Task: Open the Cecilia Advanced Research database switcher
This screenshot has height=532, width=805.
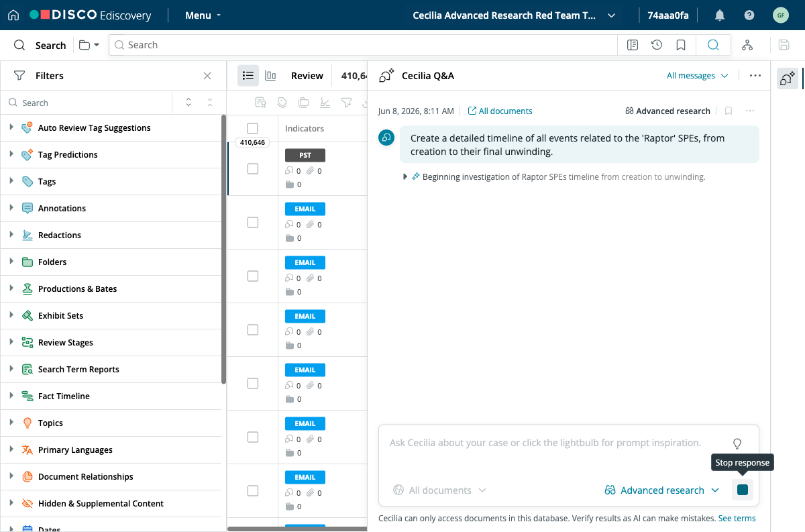Action: pyautogui.click(x=514, y=15)
